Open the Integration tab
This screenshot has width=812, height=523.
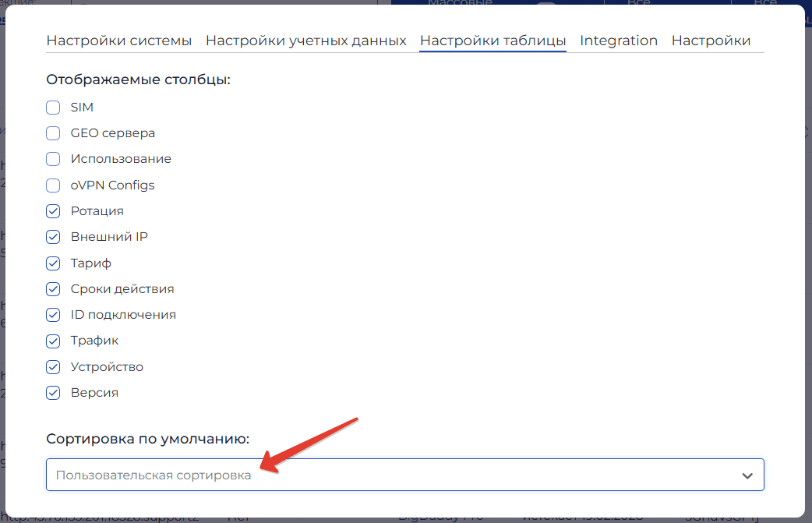[x=618, y=41]
